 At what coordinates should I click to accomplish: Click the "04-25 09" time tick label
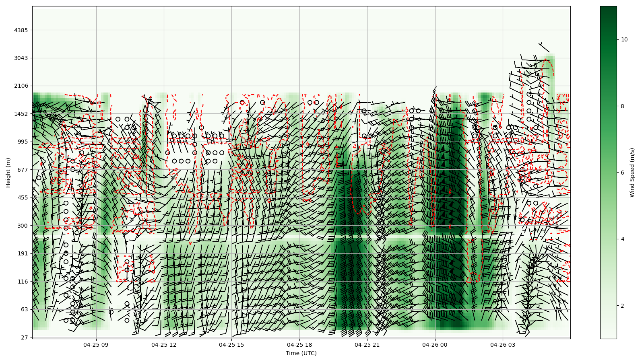tap(96, 345)
